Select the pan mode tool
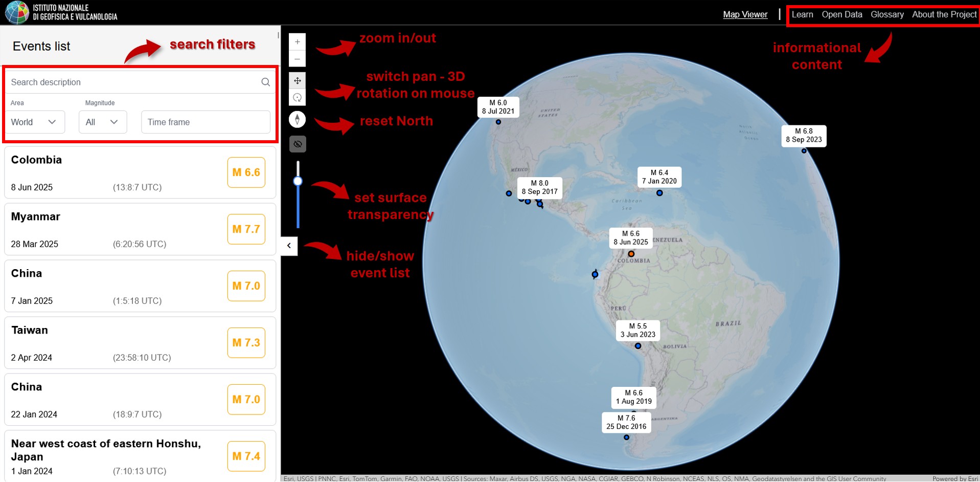Viewport: 980px width, 482px height. pos(297,80)
